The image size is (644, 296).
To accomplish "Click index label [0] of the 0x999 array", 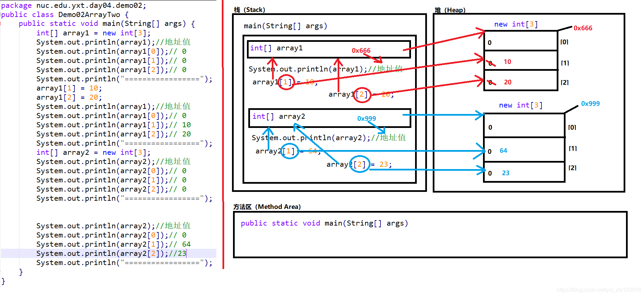I will coord(572,127).
